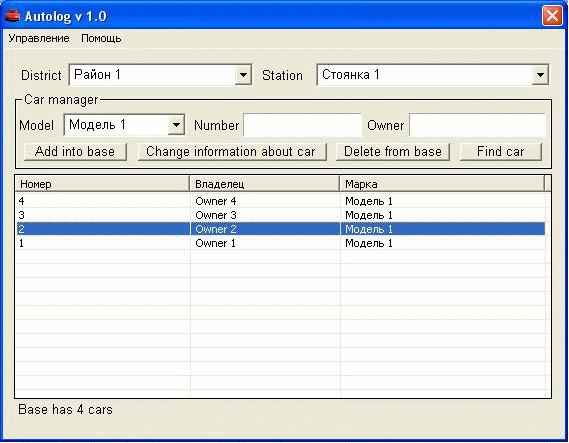
Task: Sort by the Марка column header
Action: point(442,184)
